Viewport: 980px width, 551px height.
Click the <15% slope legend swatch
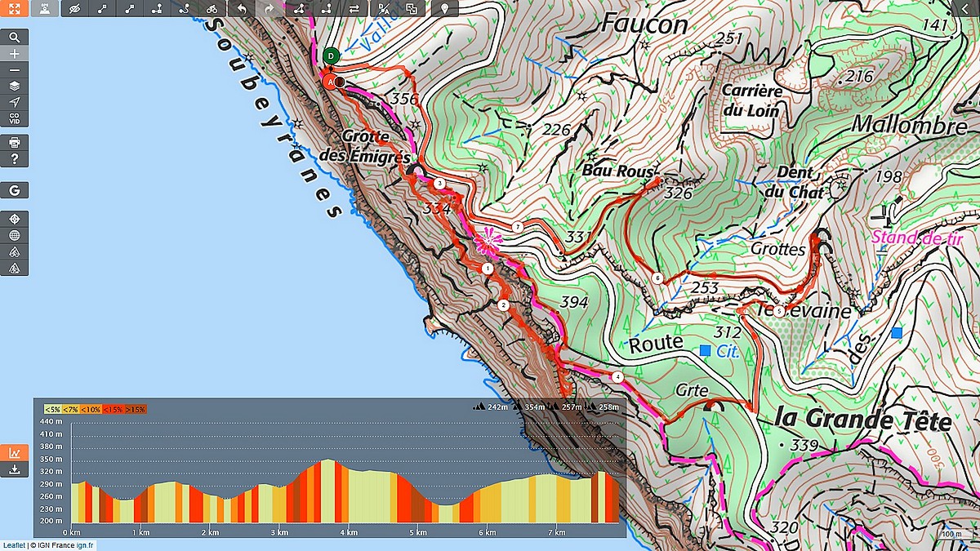coord(113,409)
